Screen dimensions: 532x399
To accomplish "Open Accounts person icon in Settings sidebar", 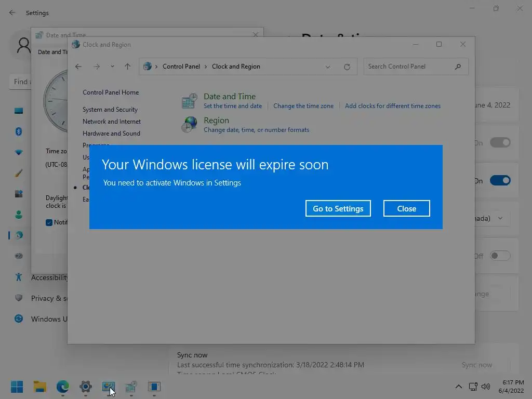I will (19, 215).
